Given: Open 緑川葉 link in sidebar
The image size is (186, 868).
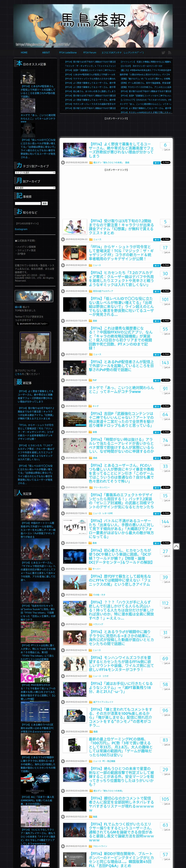Looking at the screenshot, I should (18, 307).
